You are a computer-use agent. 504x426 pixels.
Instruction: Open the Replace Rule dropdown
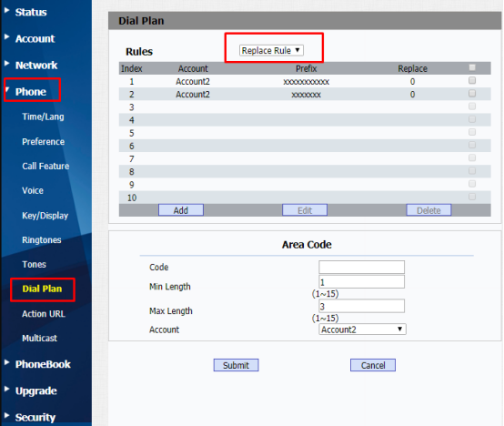coord(271,50)
